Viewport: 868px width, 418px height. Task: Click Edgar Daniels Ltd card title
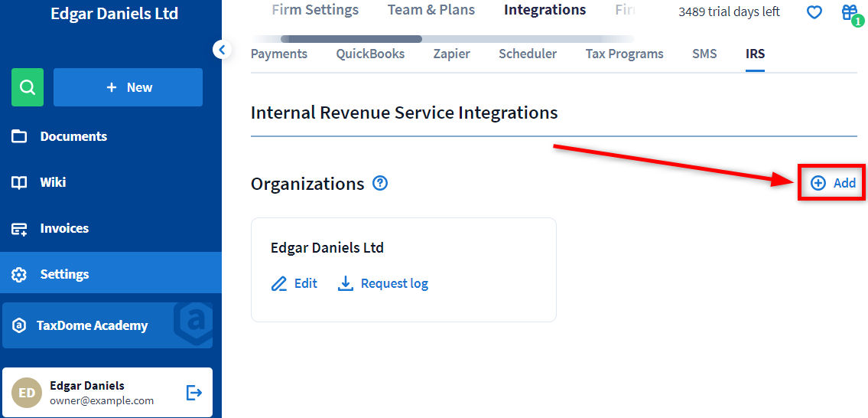327,248
